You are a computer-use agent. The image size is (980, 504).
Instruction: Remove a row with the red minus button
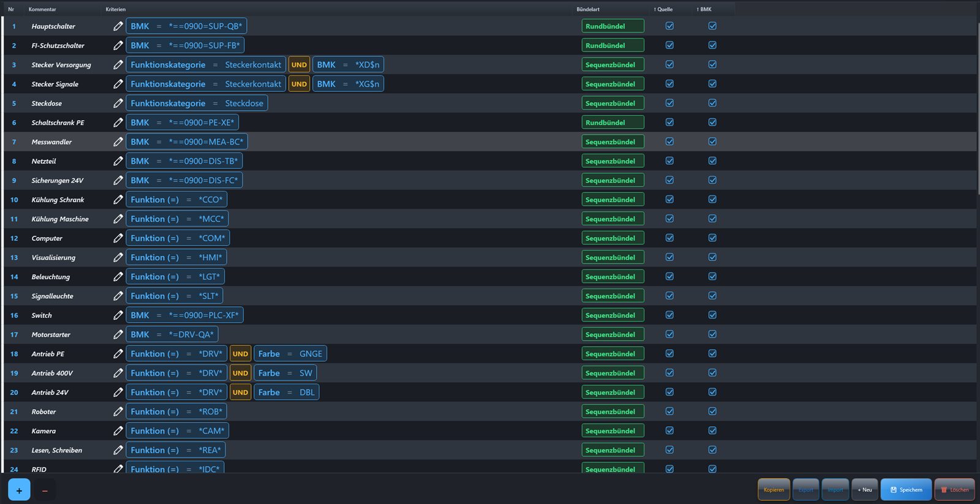pos(45,490)
